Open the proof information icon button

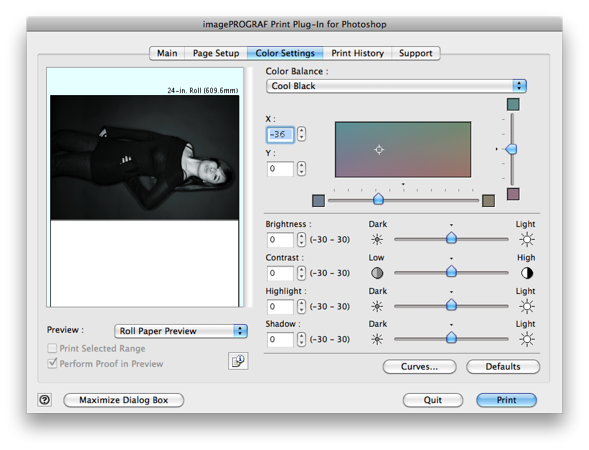coord(238,361)
